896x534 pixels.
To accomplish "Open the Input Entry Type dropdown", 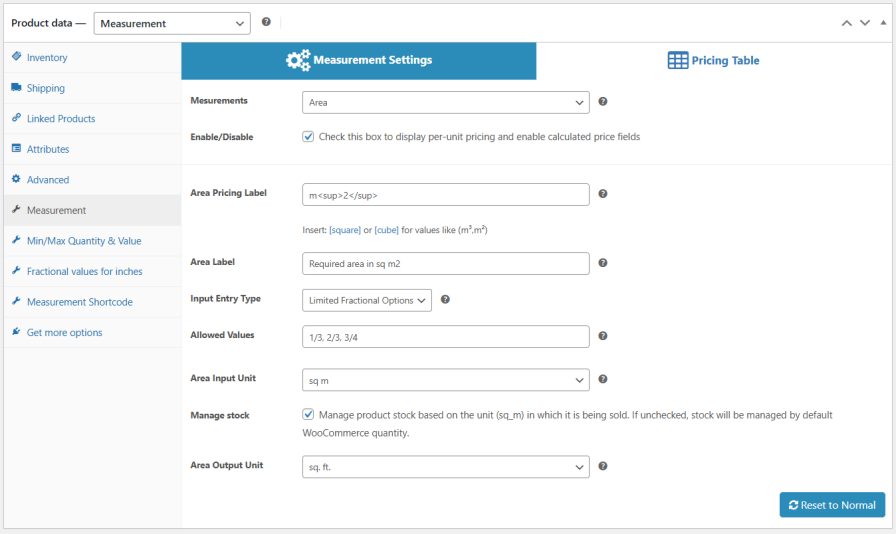I will coord(367,300).
